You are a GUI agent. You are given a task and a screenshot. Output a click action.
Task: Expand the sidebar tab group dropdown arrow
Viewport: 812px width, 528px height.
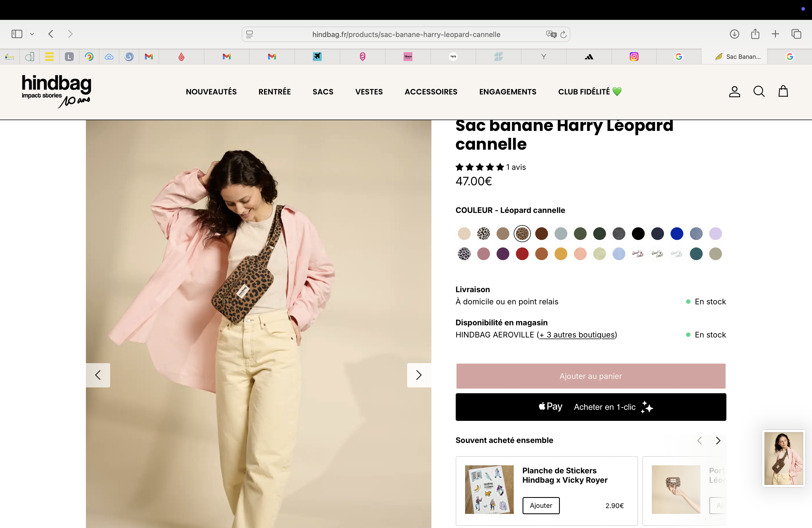[x=32, y=34]
